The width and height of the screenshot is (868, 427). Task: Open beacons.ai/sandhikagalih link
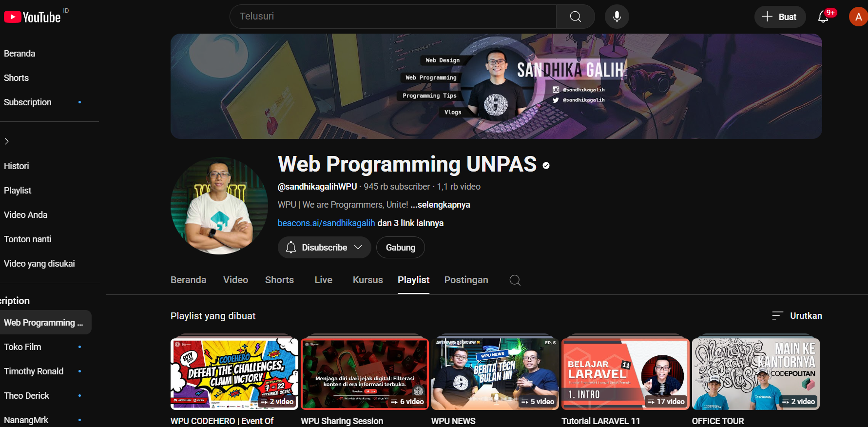(327, 223)
